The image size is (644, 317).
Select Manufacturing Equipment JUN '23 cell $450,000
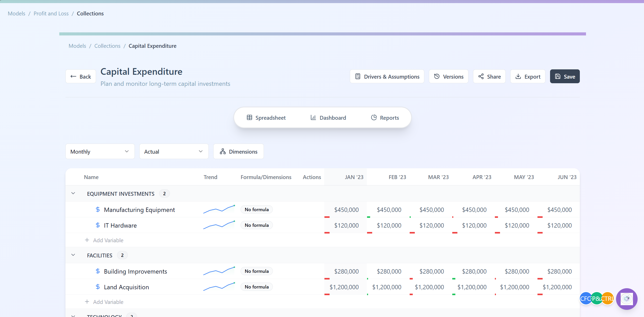pos(559,210)
